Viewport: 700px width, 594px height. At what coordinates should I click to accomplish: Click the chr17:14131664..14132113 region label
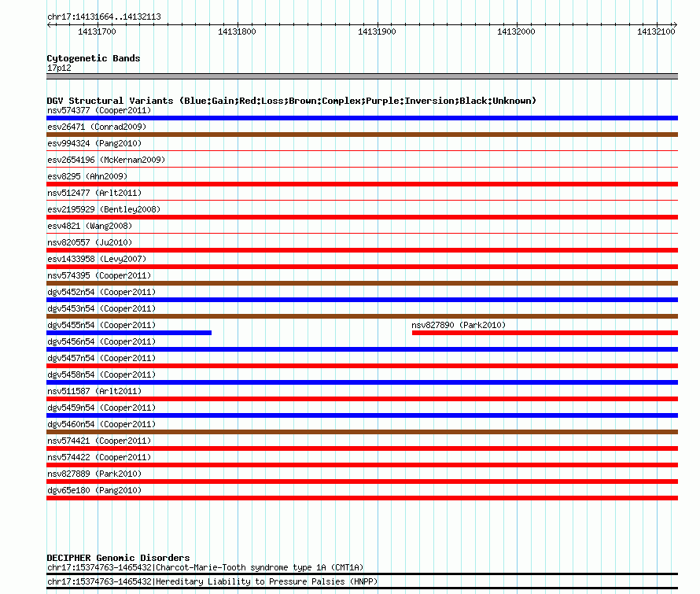click(104, 17)
